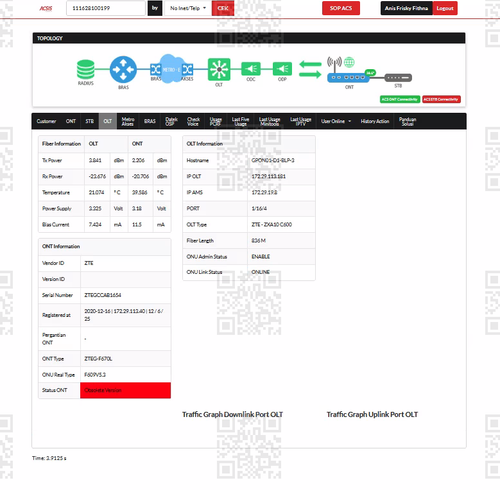This screenshot has width=500, height=490.
Task: Click the Traffic Graph Downlink Port OLT heading
Action: coord(232,414)
